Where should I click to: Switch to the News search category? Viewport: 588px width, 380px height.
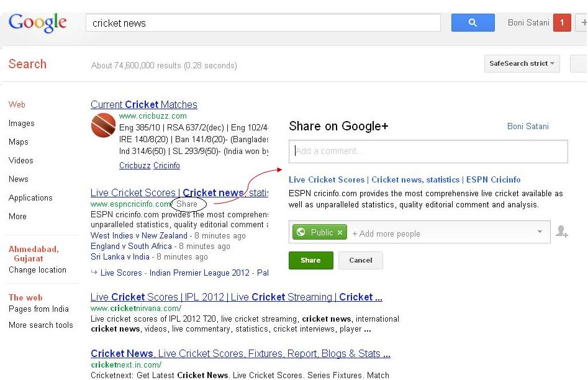pos(19,179)
